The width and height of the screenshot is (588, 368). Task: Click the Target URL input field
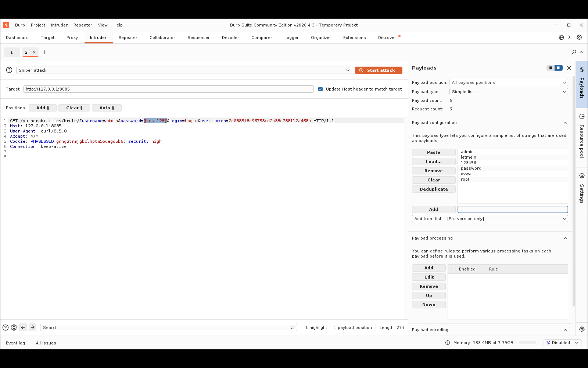click(168, 89)
